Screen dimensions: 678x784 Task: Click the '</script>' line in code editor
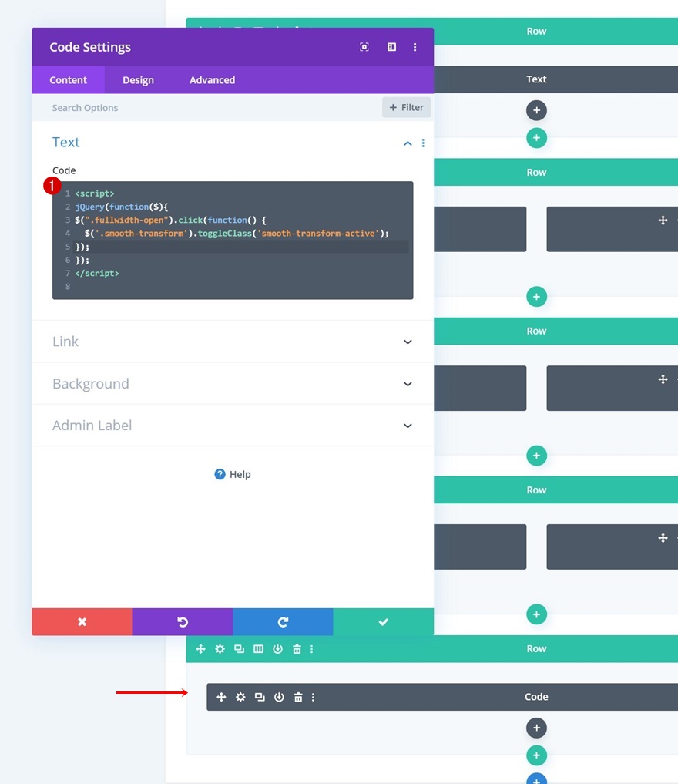coord(97,274)
